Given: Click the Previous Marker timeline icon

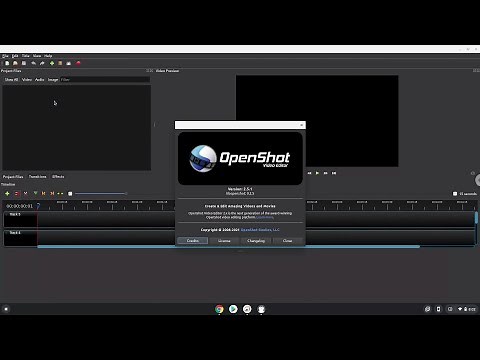Looking at the screenshot, I should pos(43,194).
